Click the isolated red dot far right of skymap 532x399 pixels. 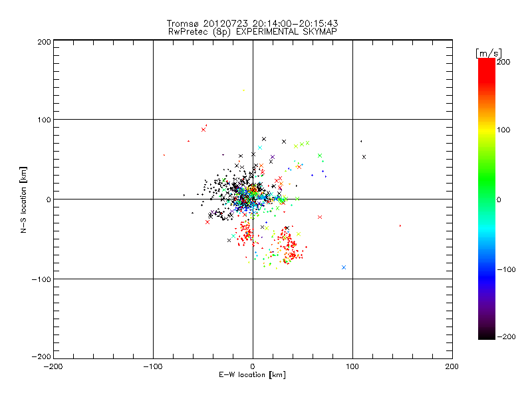point(400,225)
